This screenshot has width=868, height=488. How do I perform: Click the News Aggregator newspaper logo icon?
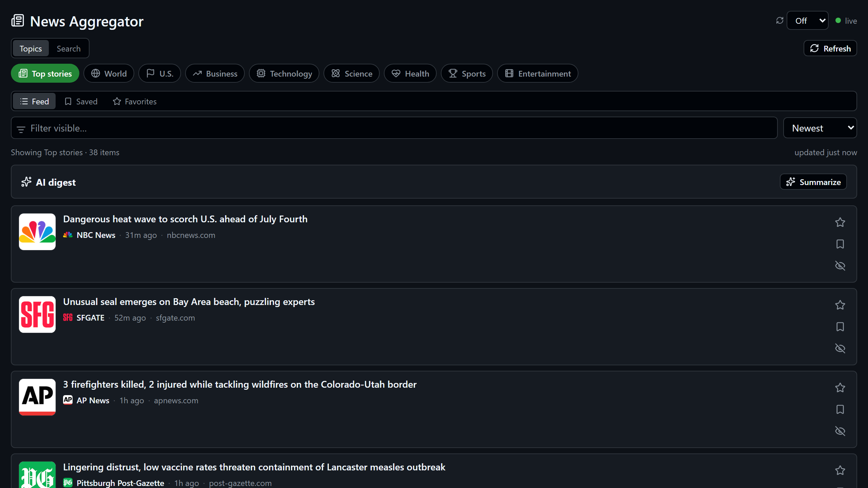coord(18,21)
